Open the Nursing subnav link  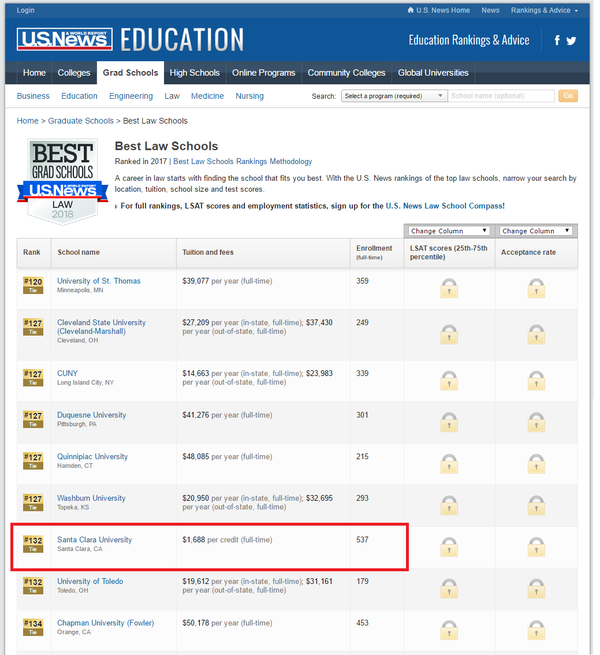click(x=249, y=96)
